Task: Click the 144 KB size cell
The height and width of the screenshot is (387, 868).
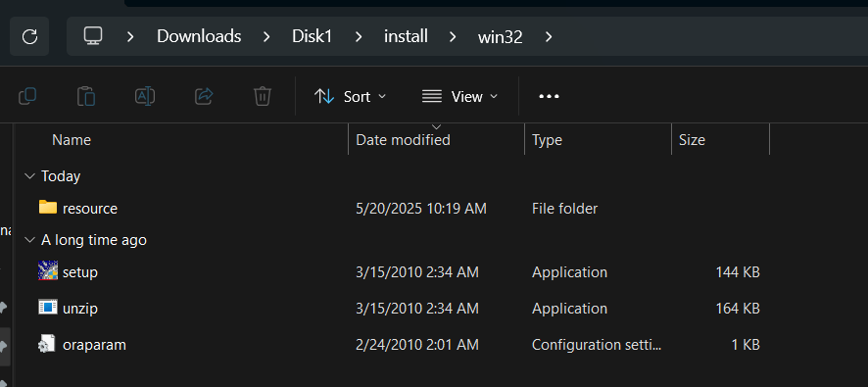Action: 738,272
